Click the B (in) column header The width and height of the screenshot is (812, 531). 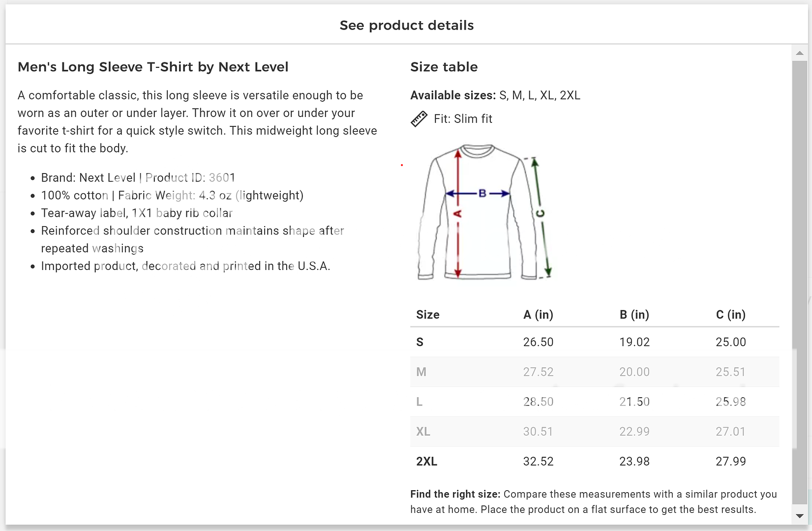click(x=634, y=315)
